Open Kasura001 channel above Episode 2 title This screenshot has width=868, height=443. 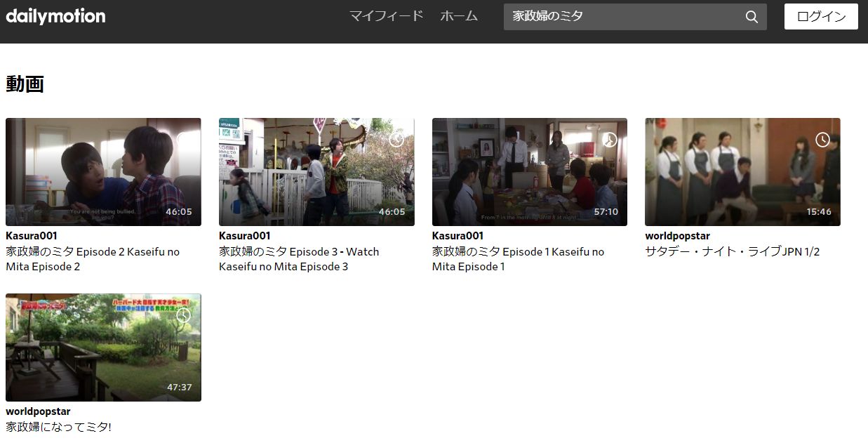point(32,236)
